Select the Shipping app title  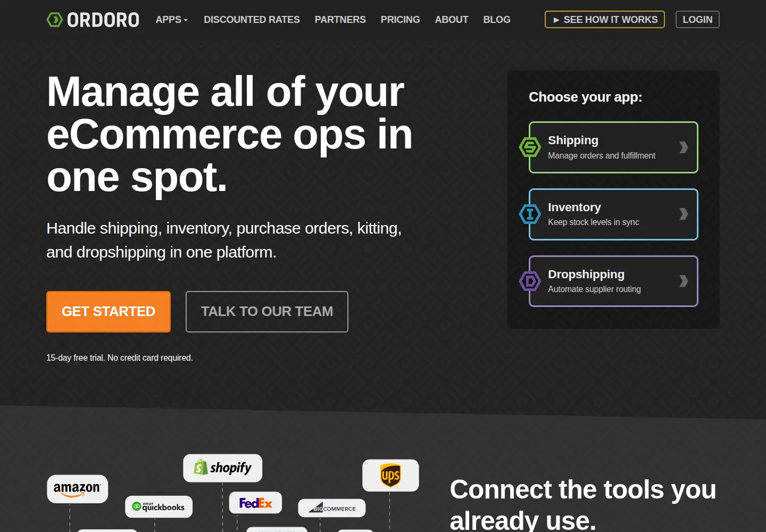(573, 140)
